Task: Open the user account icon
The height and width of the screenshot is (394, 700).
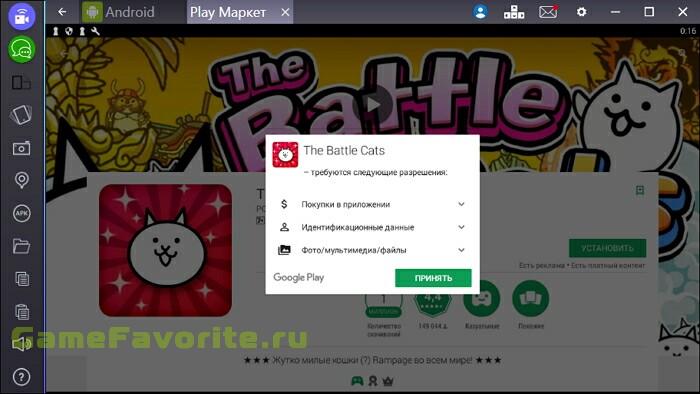Action: 480,12
